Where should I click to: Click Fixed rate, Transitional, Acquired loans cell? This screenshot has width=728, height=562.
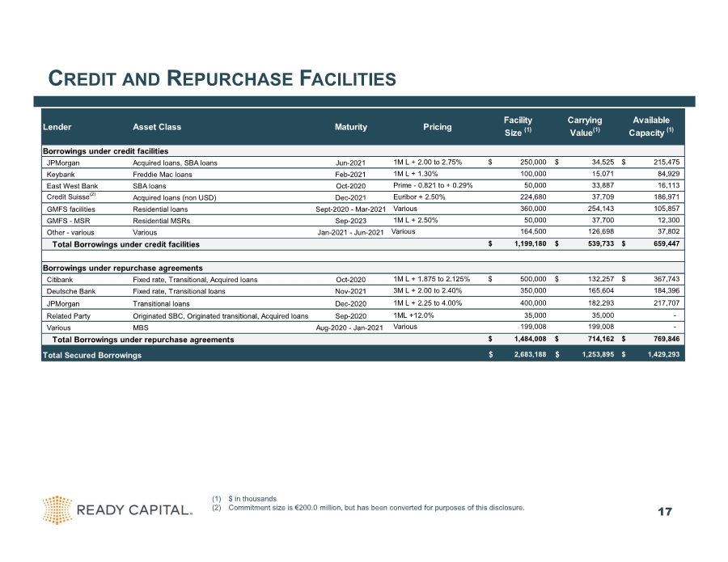[x=195, y=280]
